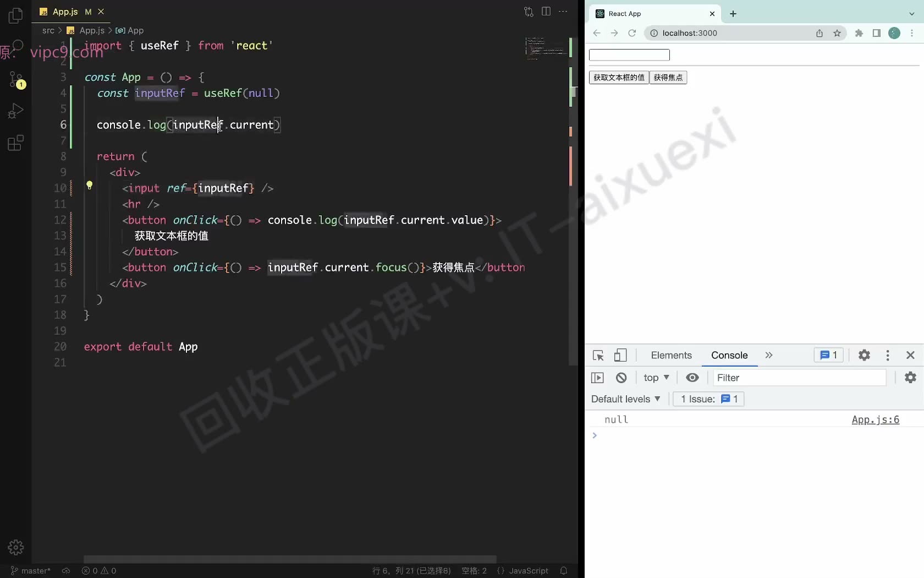
Task: Select the App.js editor tab
Action: (65, 12)
